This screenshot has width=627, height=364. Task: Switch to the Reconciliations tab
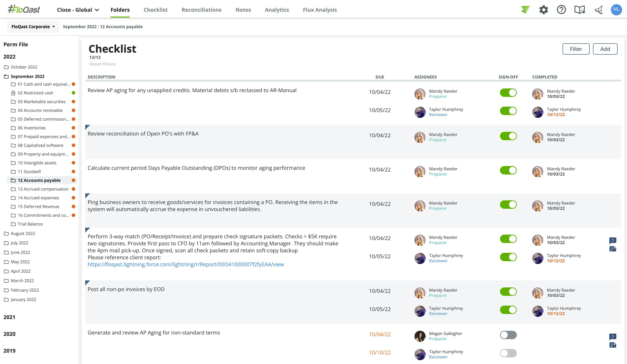click(202, 10)
